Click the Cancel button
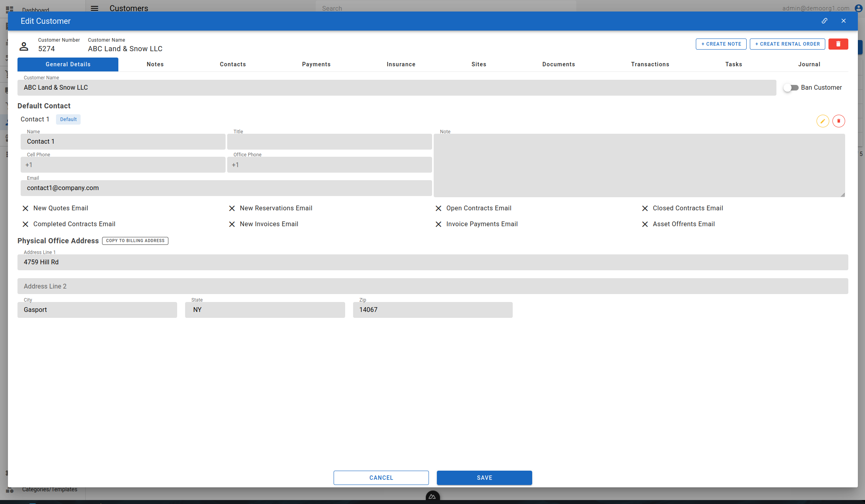 (x=381, y=478)
